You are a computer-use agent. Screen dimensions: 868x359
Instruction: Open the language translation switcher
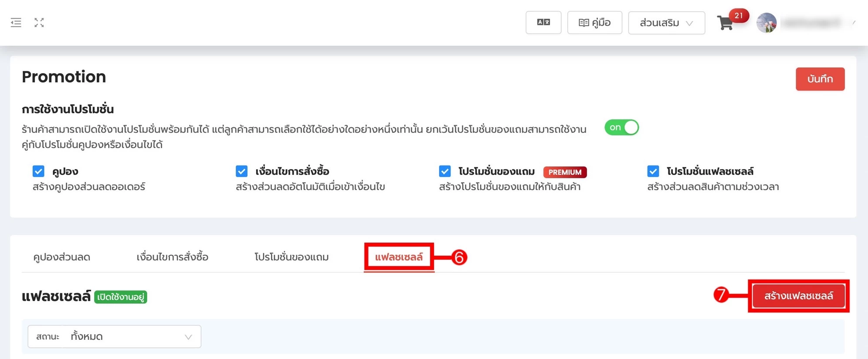click(x=543, y=23)
